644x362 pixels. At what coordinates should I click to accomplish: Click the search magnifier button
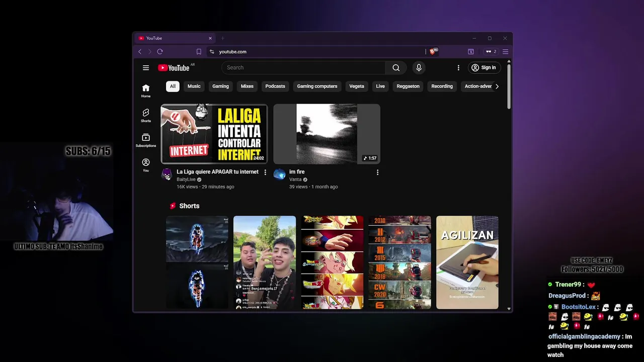396,68
